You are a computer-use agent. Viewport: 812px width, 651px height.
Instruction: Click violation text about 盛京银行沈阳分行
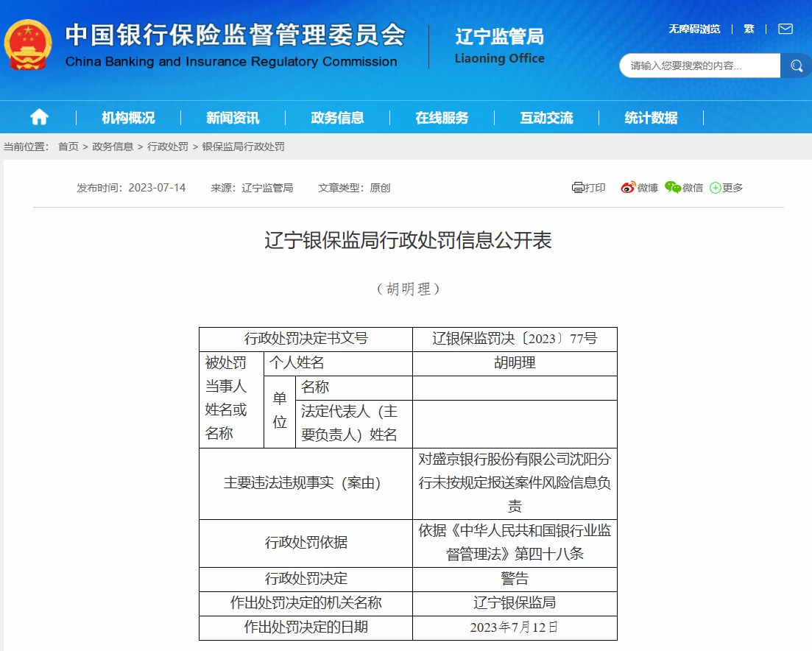pyautogui.click(x=515, y=483)
